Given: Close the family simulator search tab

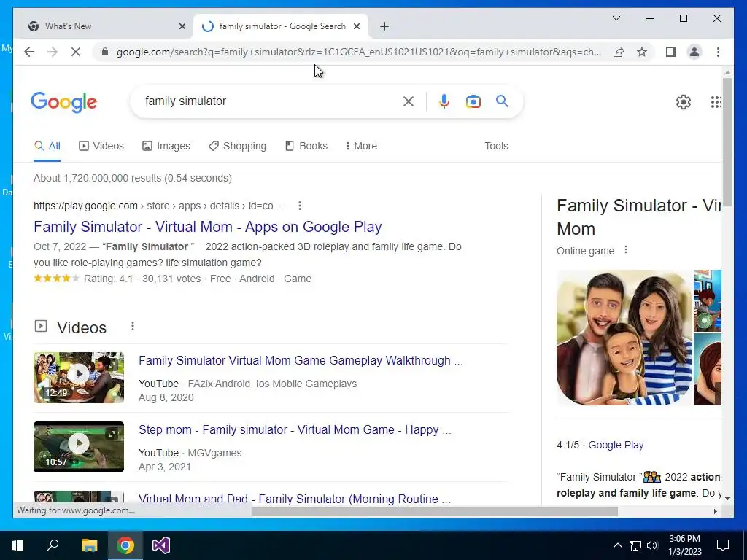Looking at the screenshot, I should tap(356, 26).
